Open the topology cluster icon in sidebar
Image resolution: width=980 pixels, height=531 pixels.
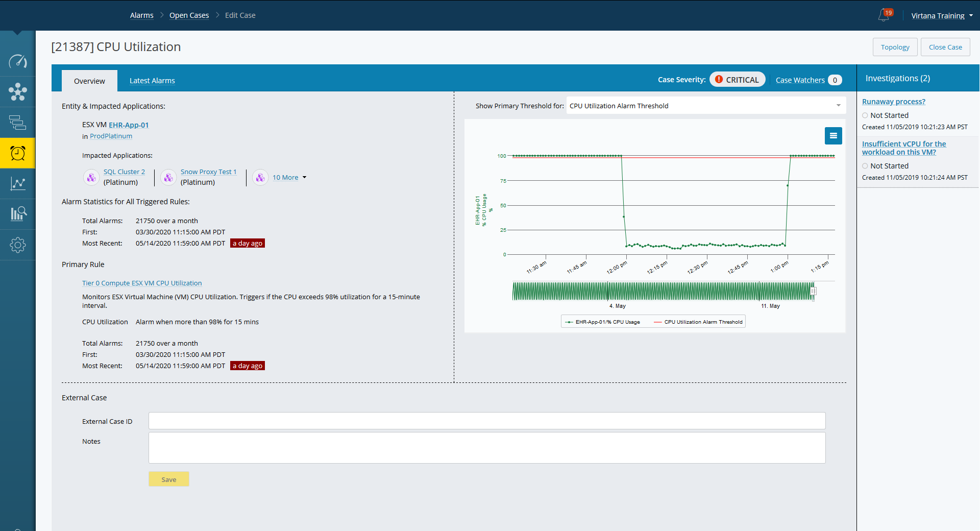(18, 92)
